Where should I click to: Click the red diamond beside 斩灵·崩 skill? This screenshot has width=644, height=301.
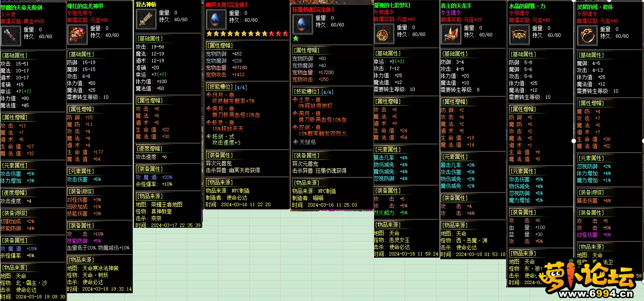click(209, 122)
